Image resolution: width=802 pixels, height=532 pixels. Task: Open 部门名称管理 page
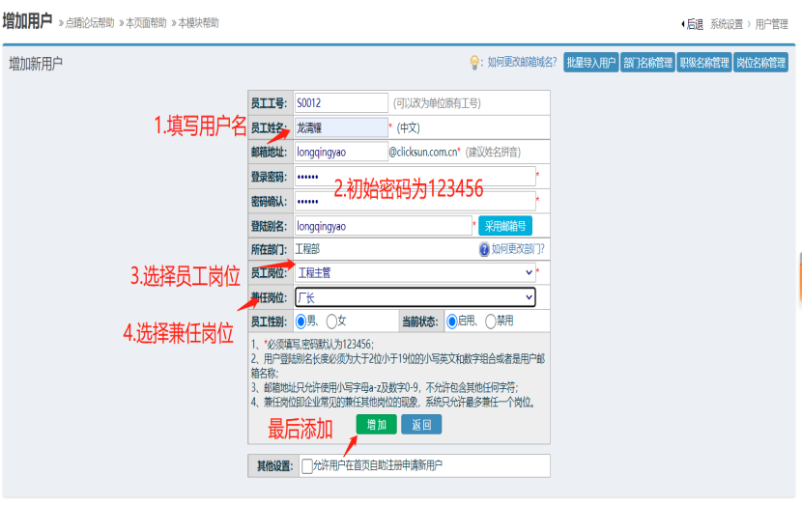[x=647, y=63]
